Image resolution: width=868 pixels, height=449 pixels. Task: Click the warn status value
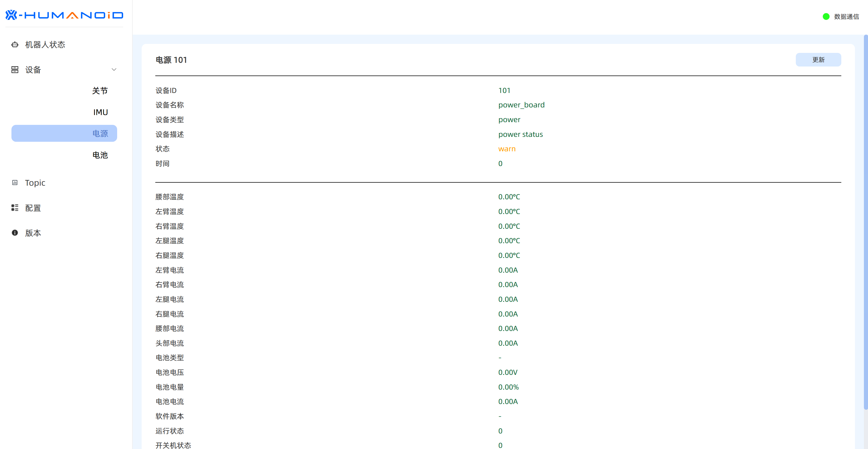coord(507,149)
